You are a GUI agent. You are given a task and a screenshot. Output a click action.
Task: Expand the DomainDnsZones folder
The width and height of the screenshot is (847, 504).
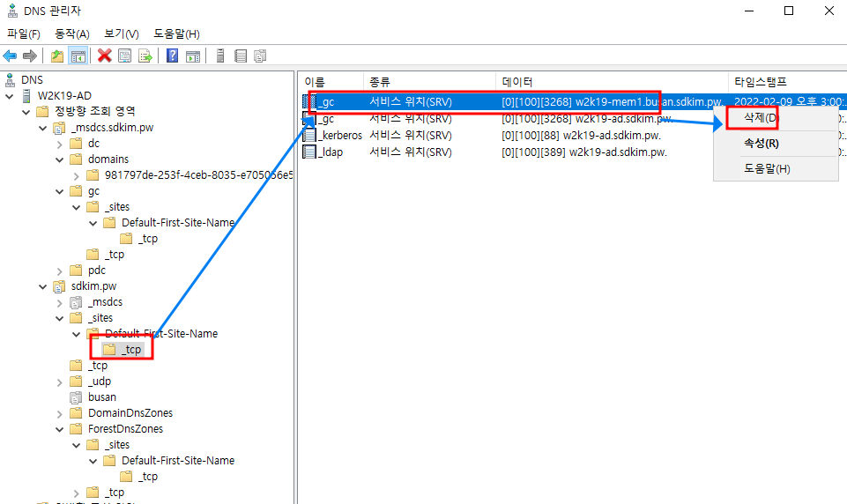coord(59,414)
